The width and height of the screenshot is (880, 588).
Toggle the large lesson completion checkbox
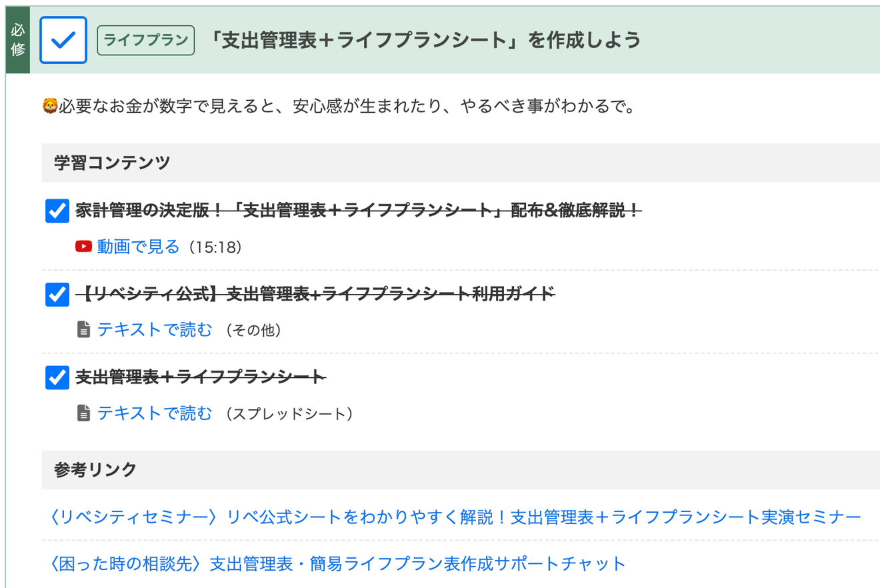coord(63,40)
